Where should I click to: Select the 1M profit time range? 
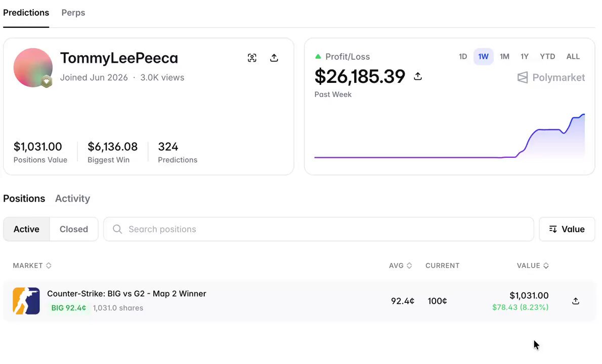click(504, 57)
